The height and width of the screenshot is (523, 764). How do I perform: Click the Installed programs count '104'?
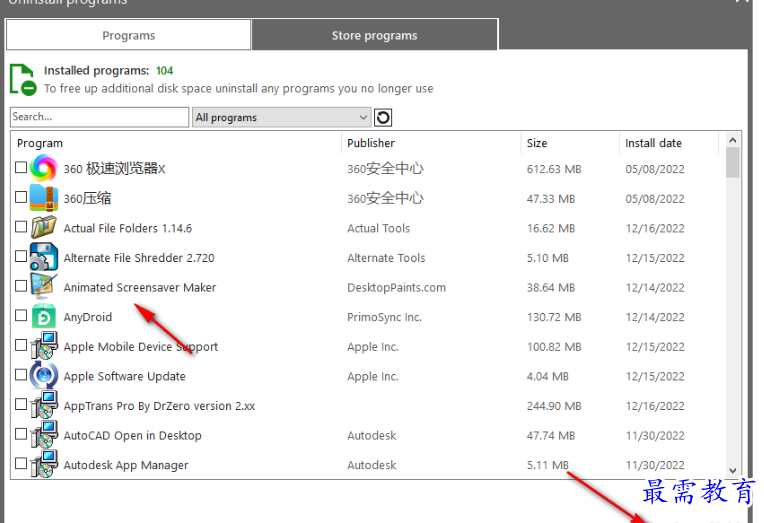pos(164,71)
